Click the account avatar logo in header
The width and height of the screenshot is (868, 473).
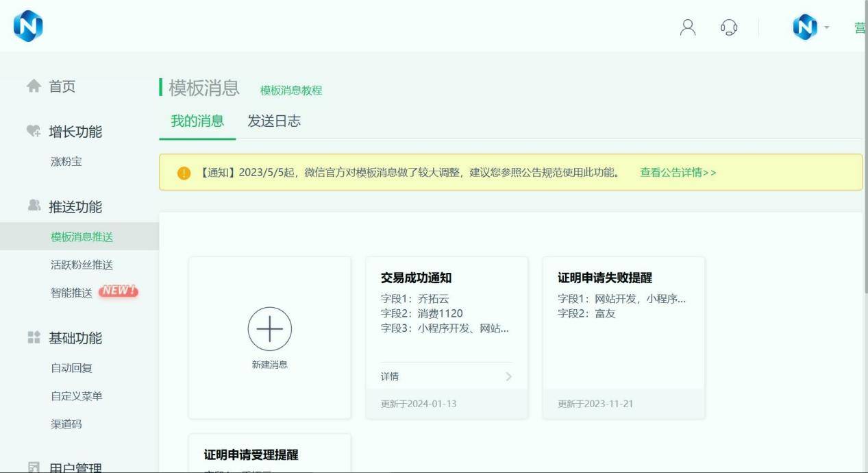tap(805, 27)
